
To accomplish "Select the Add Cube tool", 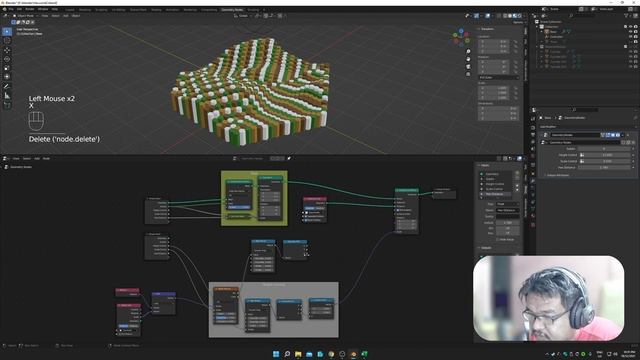I will [7, 105].
